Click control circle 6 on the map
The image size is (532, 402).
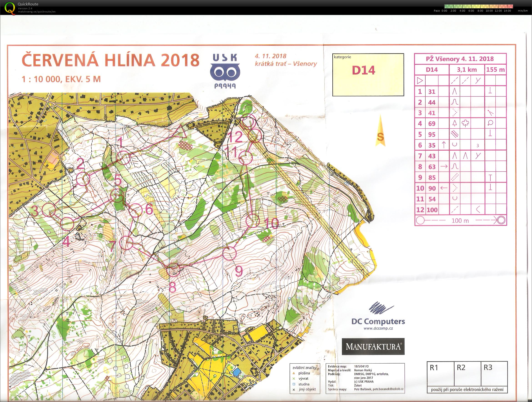coord(136,210)
